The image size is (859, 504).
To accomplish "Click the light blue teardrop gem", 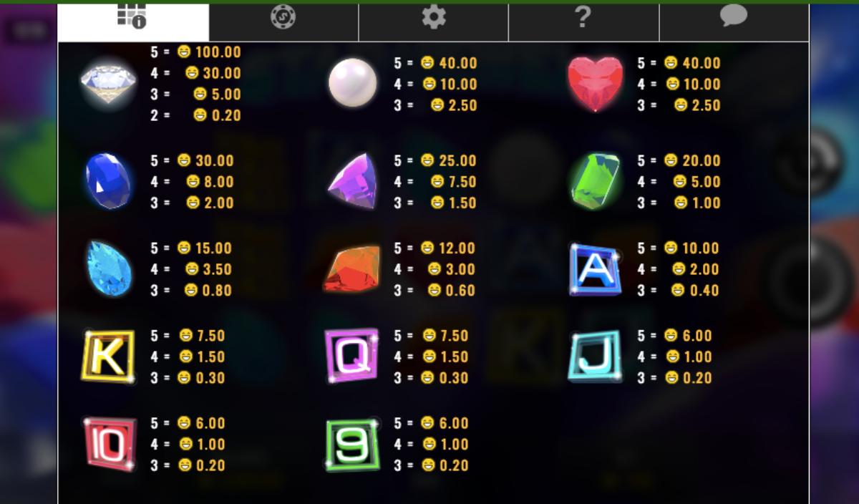I will coord(109,268).
